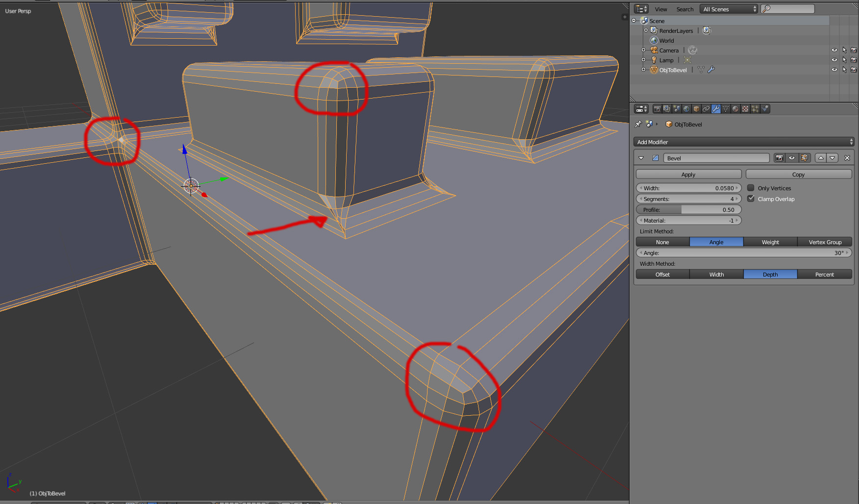Open the Particles sparkle properties tab

tap(755, 109)
